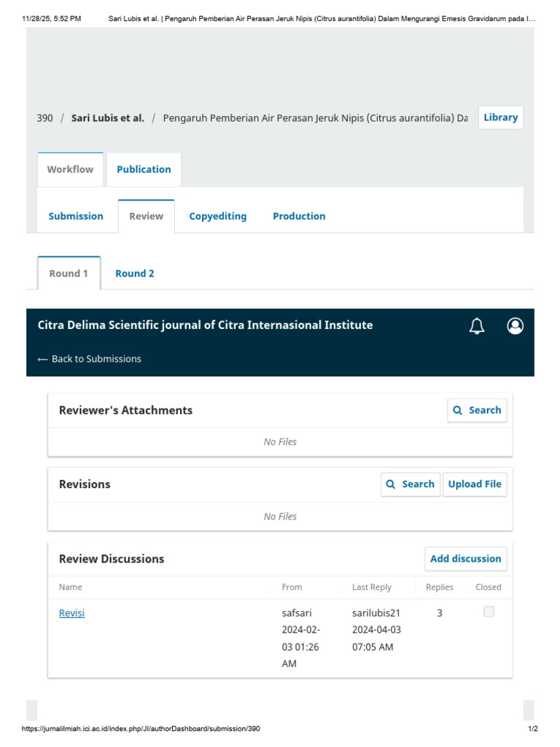The width and height of the screenshot is (560, 747).
Task: Open the user profile icon
Action: point(515,326)
